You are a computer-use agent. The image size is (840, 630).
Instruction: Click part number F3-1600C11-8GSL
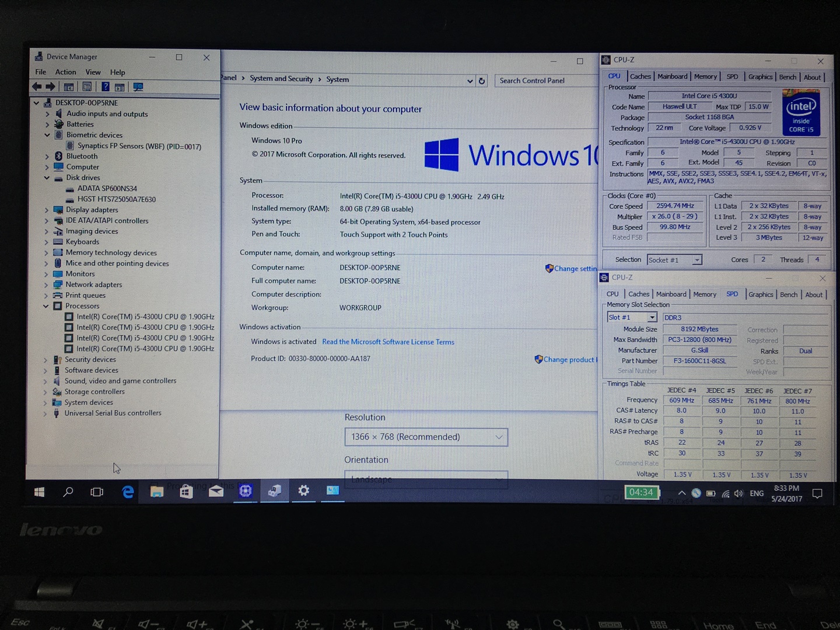(x=699, y=361)
